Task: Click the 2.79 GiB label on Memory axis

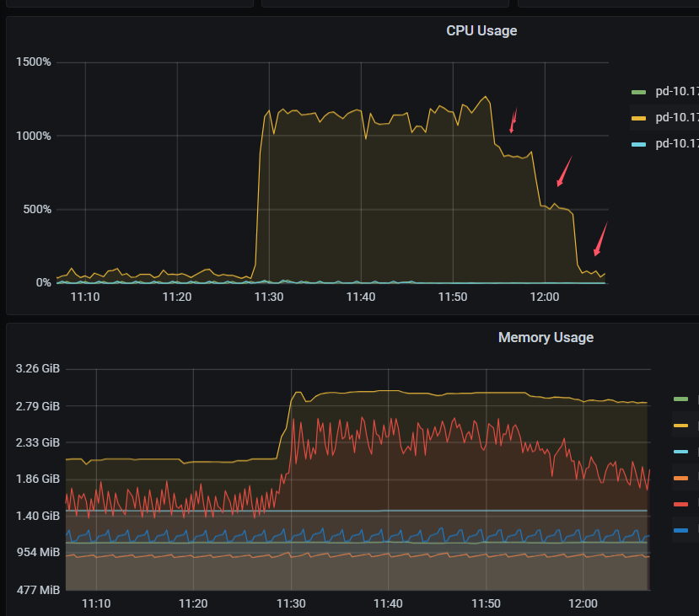Action: (37, 406)
